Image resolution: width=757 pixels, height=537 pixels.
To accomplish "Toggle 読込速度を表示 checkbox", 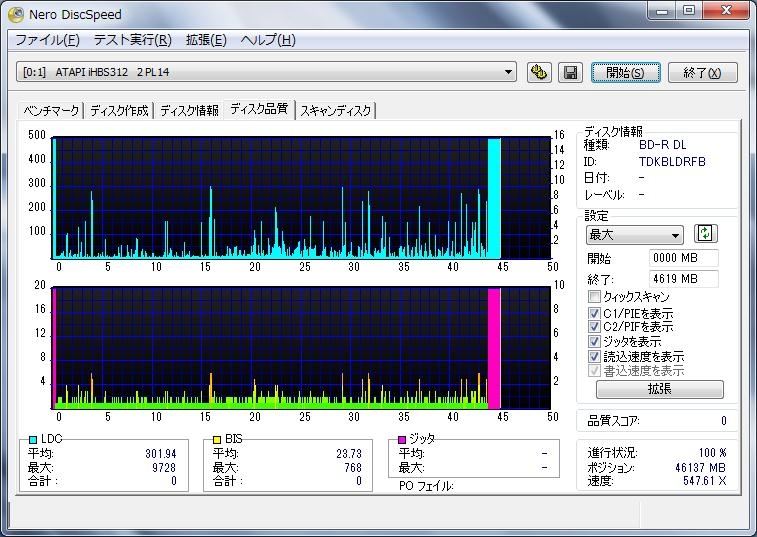I will (594, 356).
